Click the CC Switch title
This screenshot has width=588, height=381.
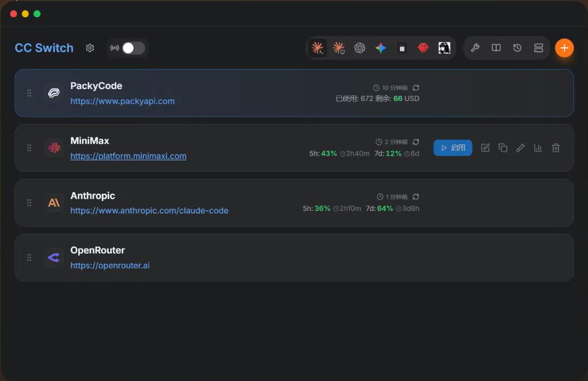tap(44, 48)
